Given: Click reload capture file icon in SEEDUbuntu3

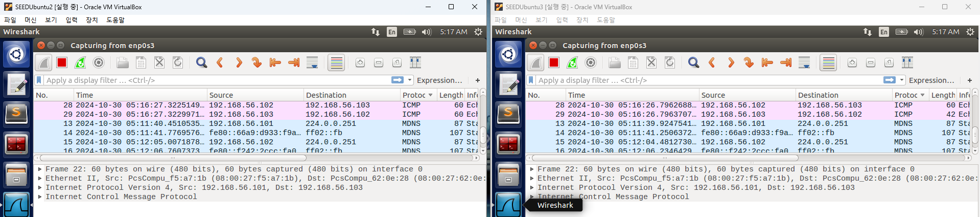Looking at the screenshot, I should [670, 62].
